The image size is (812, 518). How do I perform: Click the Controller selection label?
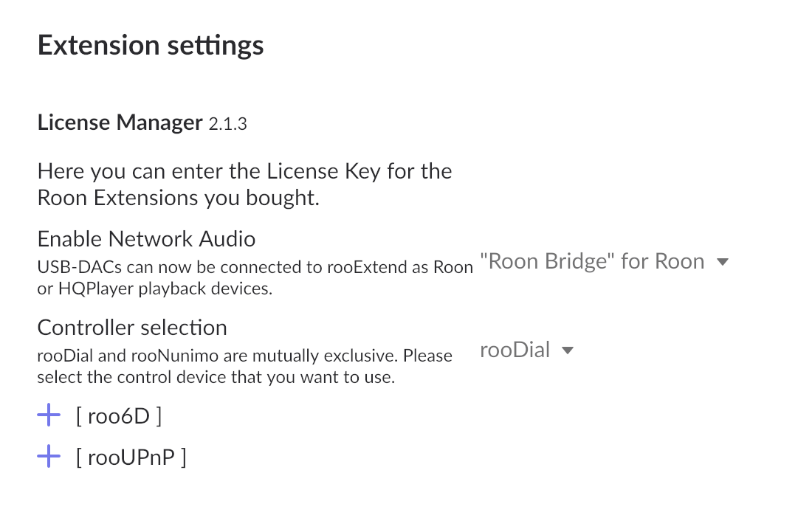[x=132, y=328]
